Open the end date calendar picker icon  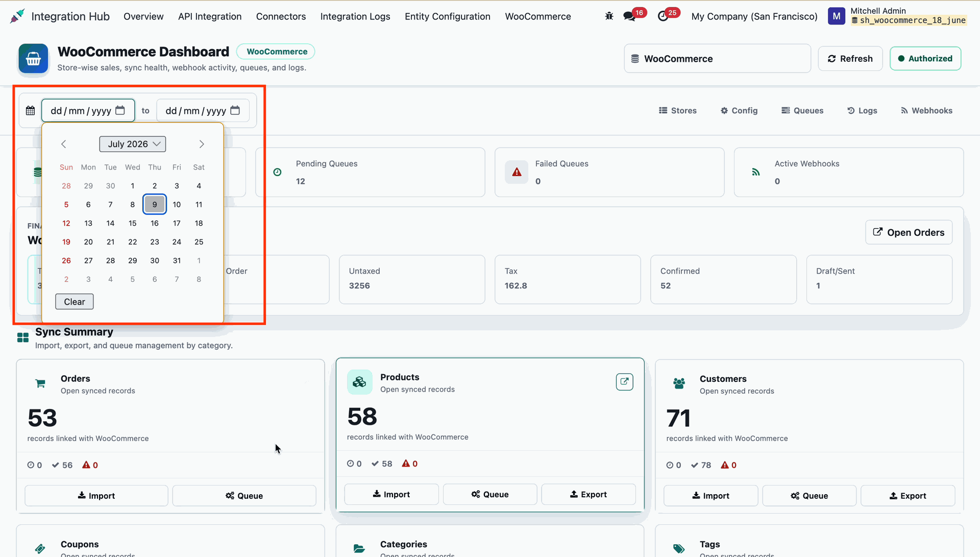coord(235,110)
